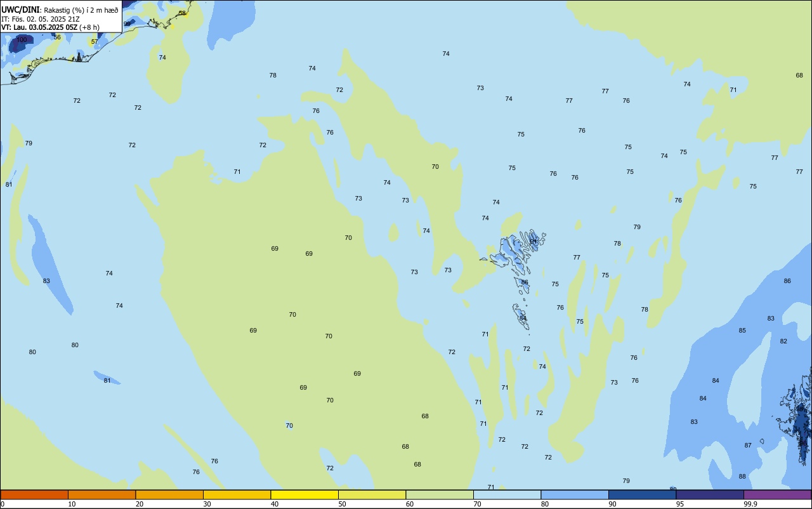Select the navy 95–99.9 legend swatch
This screenshot has width=812, height=509.
pos(710,494)
